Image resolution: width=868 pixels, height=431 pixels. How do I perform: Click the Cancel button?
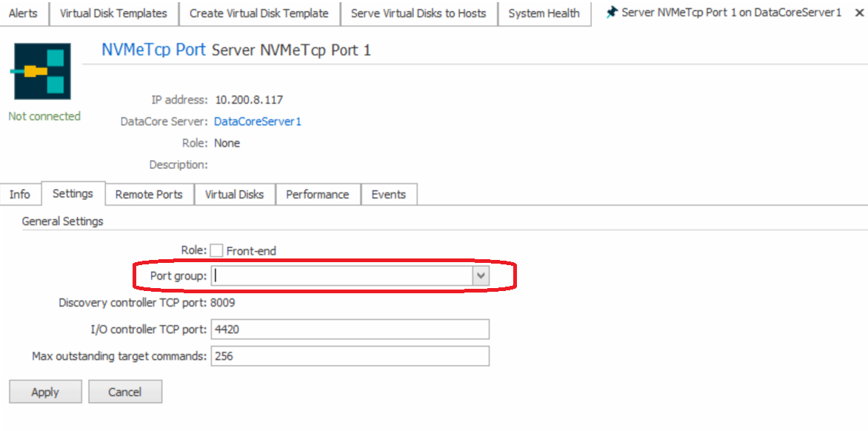(x=124, y=392)
